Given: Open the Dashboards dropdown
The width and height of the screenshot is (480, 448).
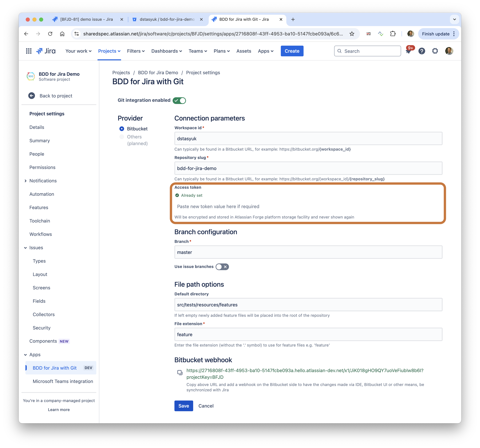Looking at the screenshot, I should point(167,51).
